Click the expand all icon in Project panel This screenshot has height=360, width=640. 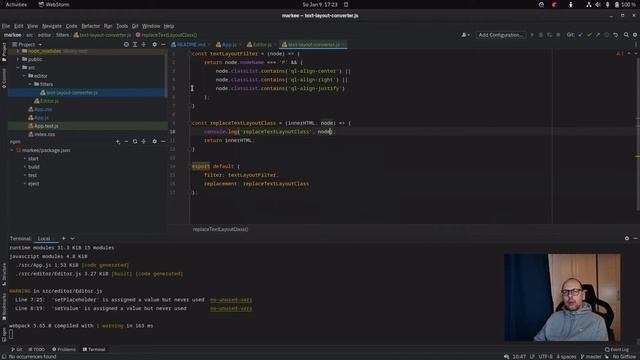(135, 44)
